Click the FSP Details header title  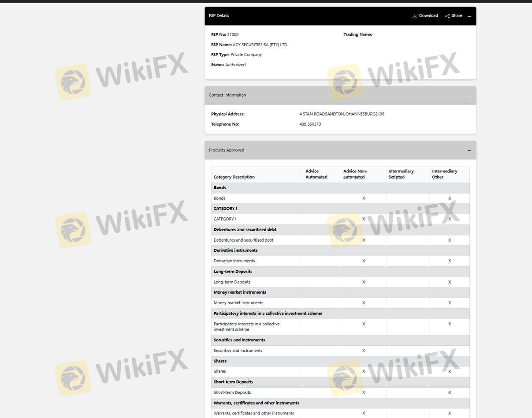coord(219,15)
